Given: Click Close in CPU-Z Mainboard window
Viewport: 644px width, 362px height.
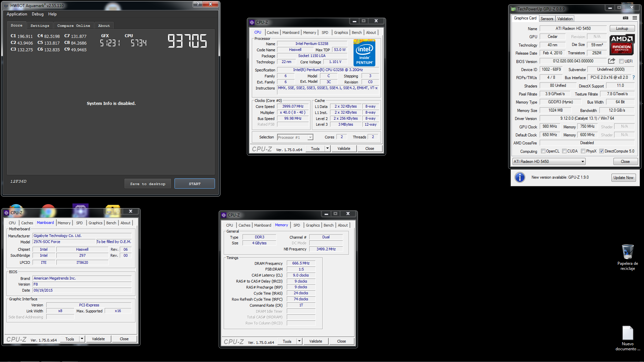Looking at the screenshot, I should pos(124,339).
